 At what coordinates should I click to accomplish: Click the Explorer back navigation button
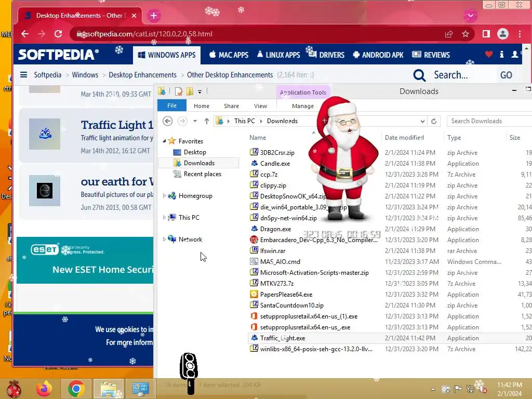[x=168, y=121]
